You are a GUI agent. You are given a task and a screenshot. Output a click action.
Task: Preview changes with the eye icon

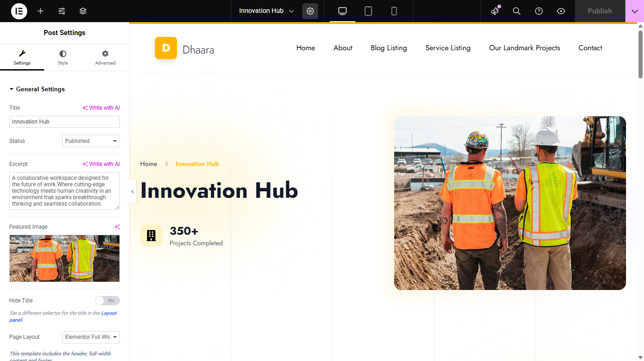[x=561, y=11]
